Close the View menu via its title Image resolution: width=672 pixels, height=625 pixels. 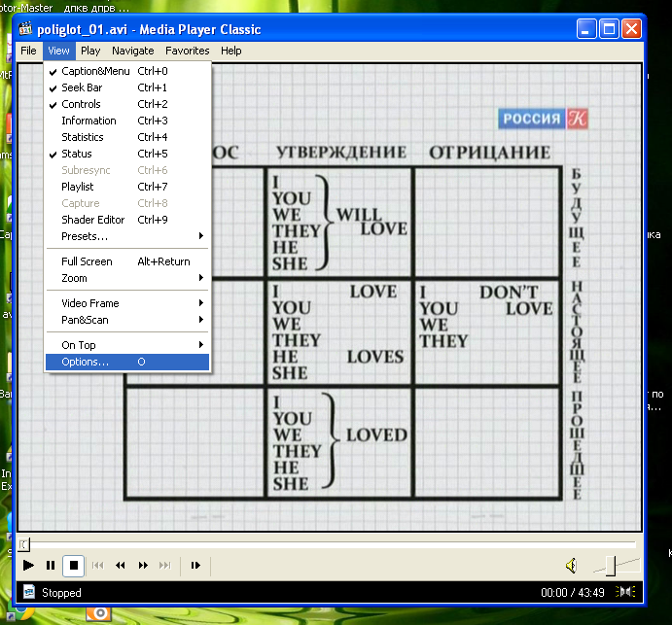pos(58,51)
